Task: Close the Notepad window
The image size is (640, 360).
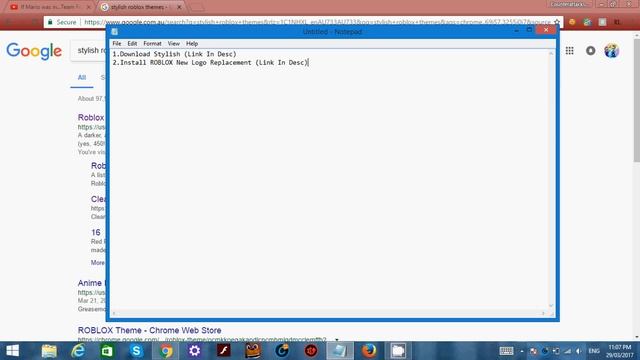Action: pos(546,30)
